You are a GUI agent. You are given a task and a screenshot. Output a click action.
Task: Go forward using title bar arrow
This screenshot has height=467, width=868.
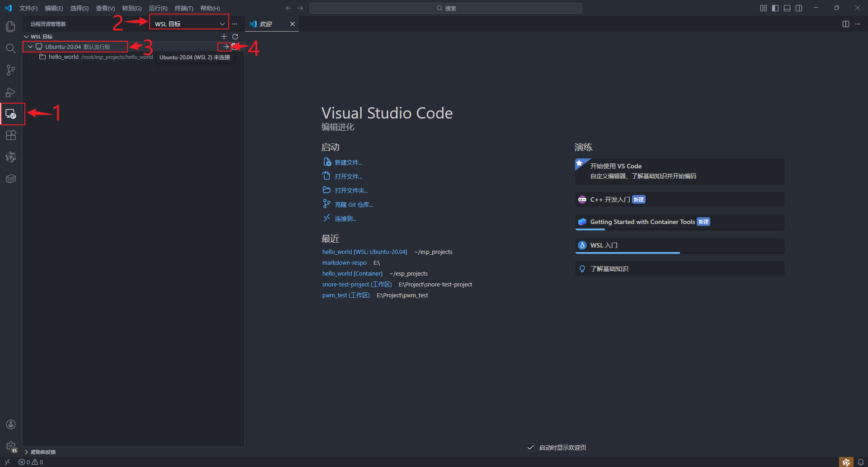(300, 8)
